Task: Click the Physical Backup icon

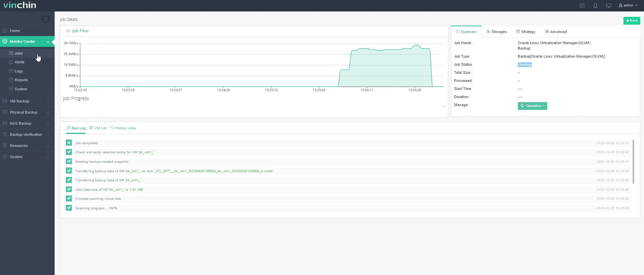Action: (x=5, y=112)
